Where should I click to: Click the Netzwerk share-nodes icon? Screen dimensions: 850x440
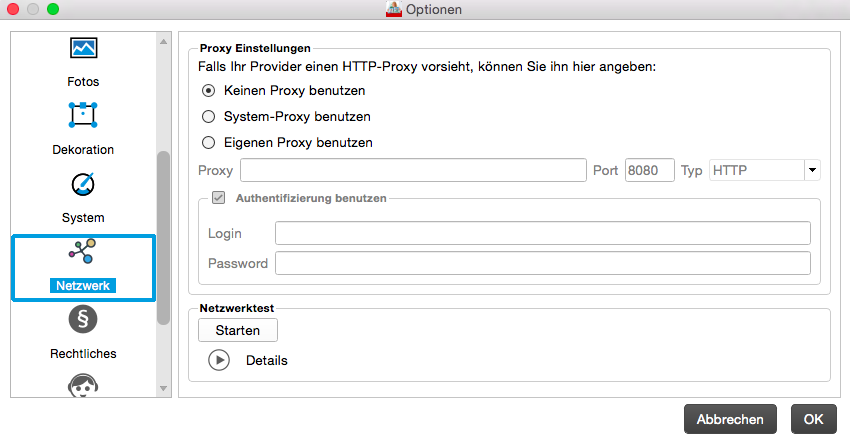(x=83, y=251)
